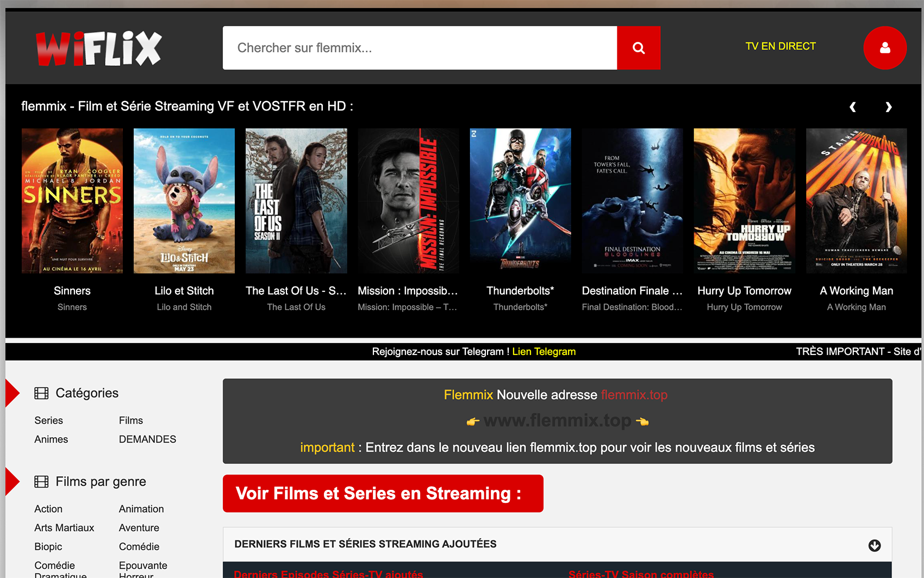Select the Biopic genre

[x=48, y=547]
